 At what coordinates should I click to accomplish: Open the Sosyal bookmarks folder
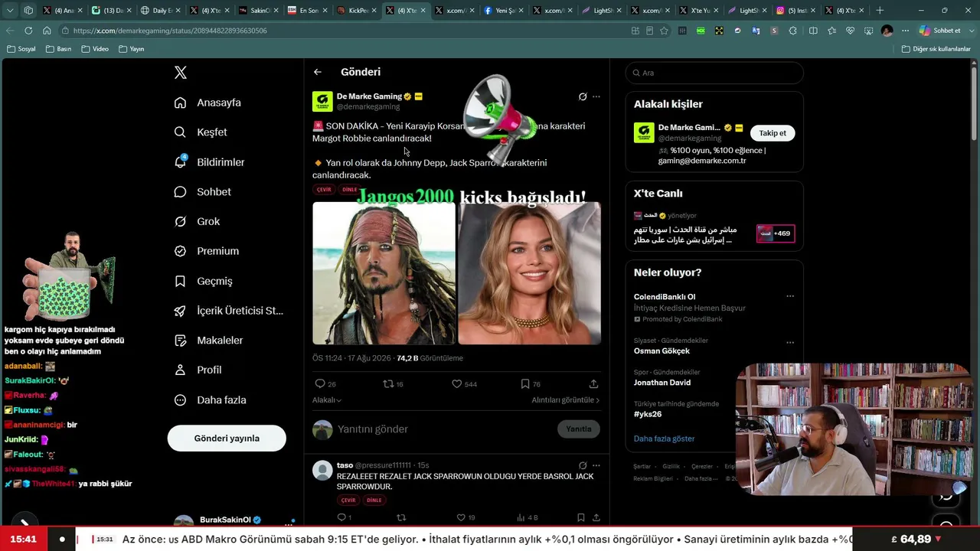pos(21,49)
